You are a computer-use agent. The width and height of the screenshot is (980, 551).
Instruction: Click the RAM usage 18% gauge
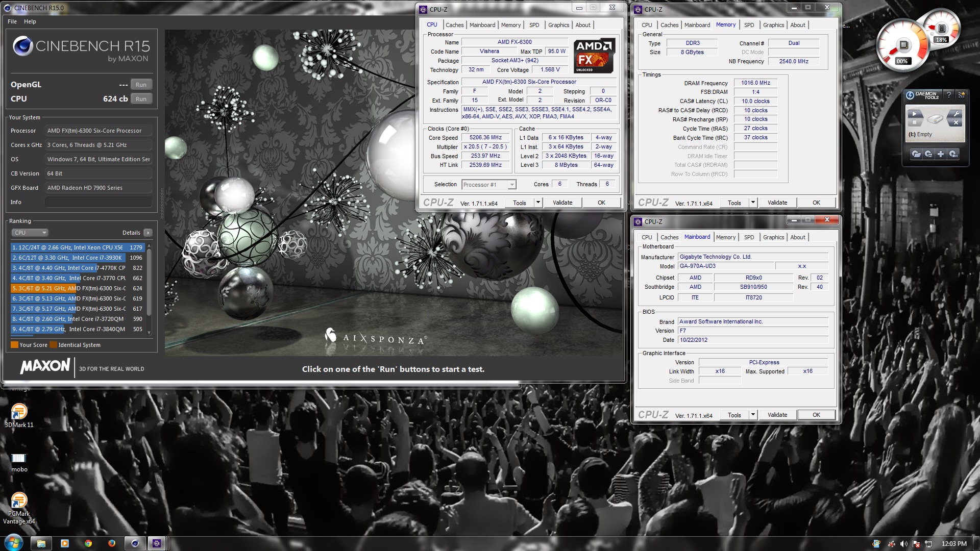(x=942, y=29)
